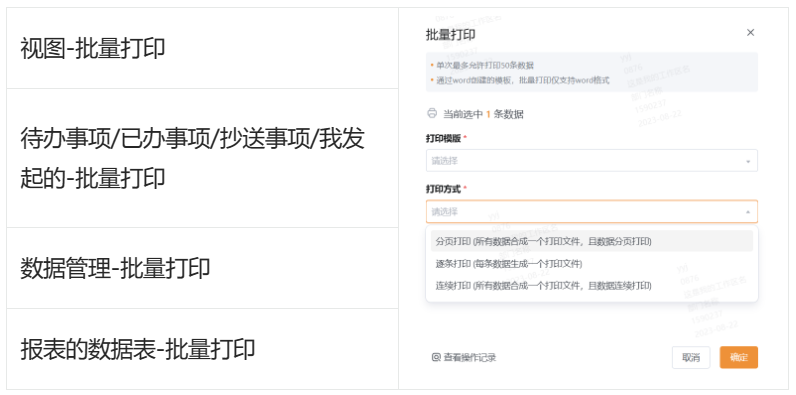Viewport: 796px width, 395px height.
Task: Close the 批量打印 dialog
Action: tap(750, 32)
